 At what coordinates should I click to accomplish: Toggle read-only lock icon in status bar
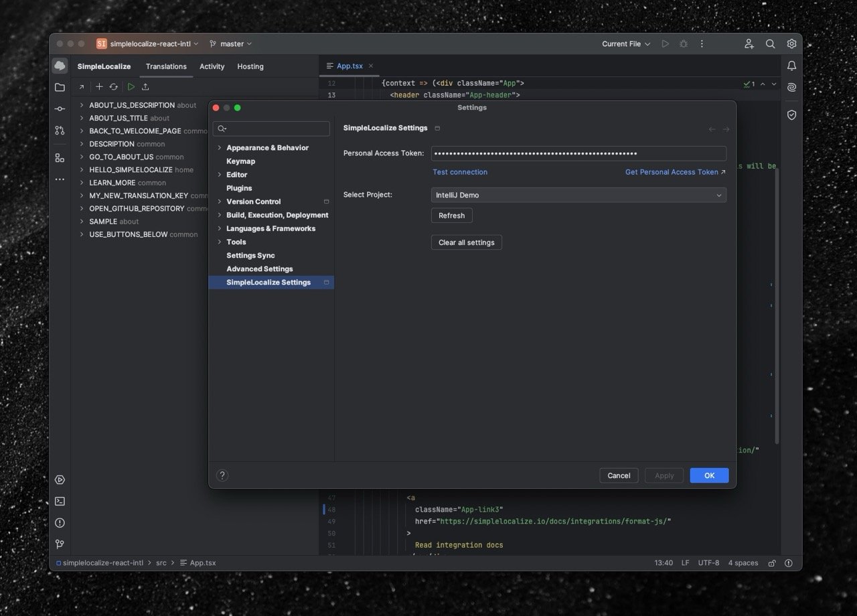pyautogui.click(x=772, y=563)
